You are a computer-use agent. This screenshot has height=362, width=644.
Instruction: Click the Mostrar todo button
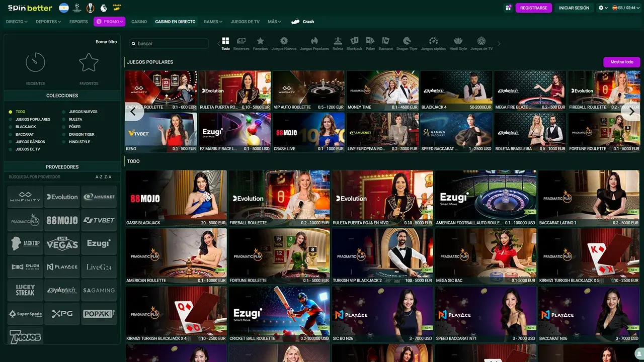pos(622,62)
